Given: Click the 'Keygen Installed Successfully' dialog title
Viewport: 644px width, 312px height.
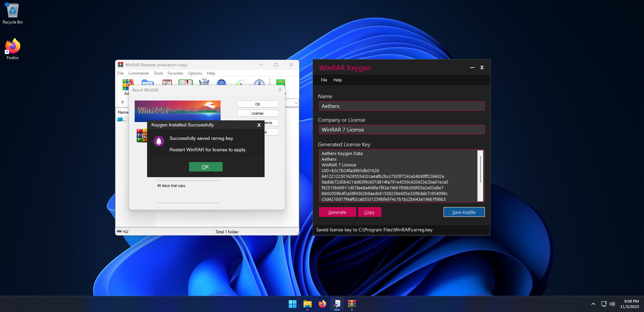Looking at the screenshot, I should 183,125.
